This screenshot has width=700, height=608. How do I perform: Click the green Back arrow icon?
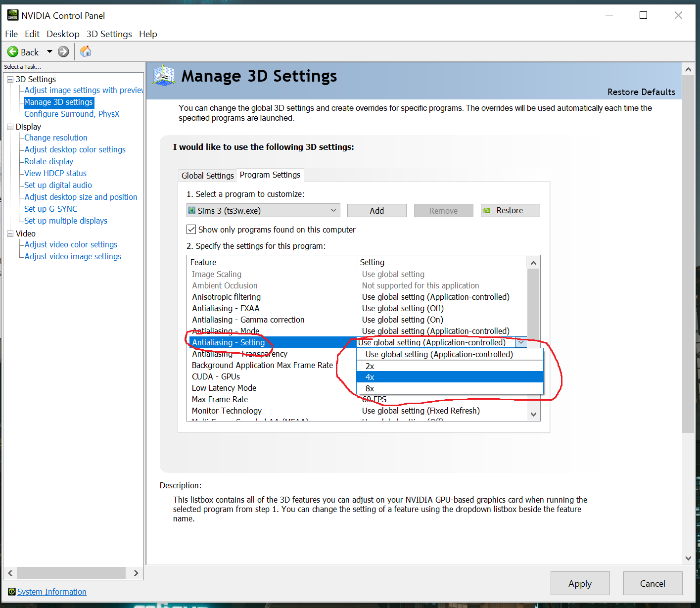pyautogui.click(x=13, y=52)
